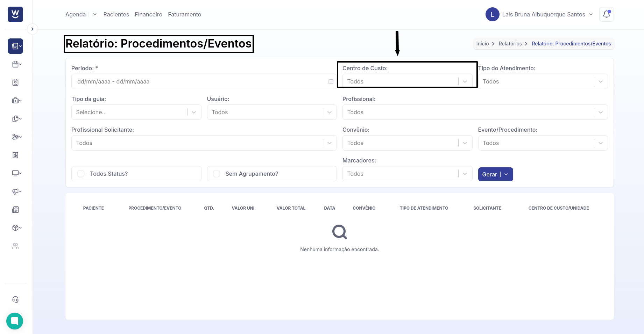Click the CENTRO DE CUSTO/UNIDADE column header
The height and width of the screenshot is (334, 644).
559,208
